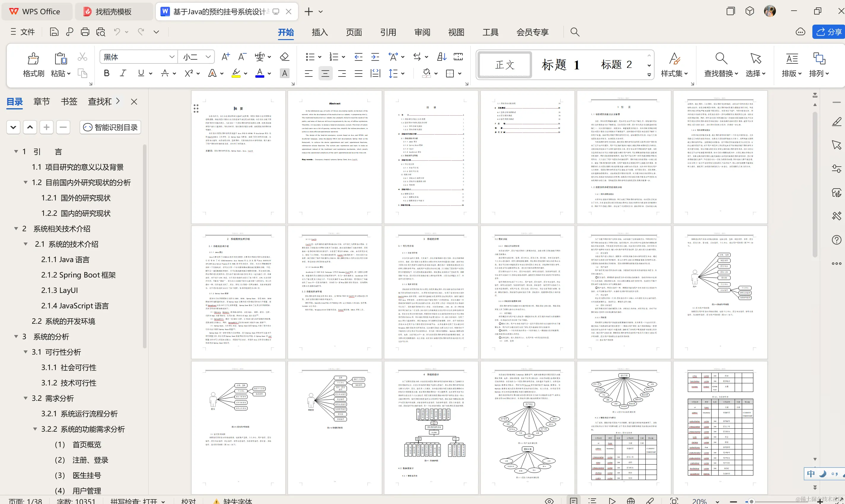Enable center paragraph alignment

[x=325, y=73]
